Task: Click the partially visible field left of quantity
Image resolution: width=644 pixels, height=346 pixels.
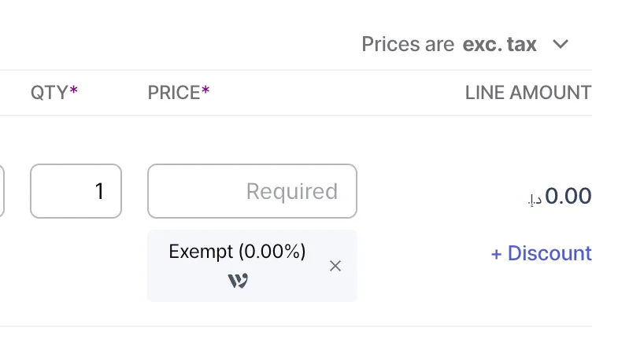Action: [x=2, y=191]
